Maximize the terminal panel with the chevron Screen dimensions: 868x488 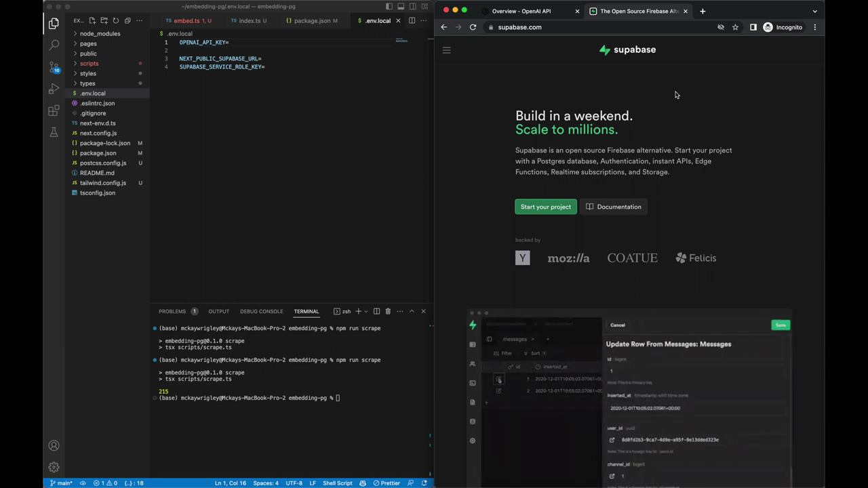point(411,311)
